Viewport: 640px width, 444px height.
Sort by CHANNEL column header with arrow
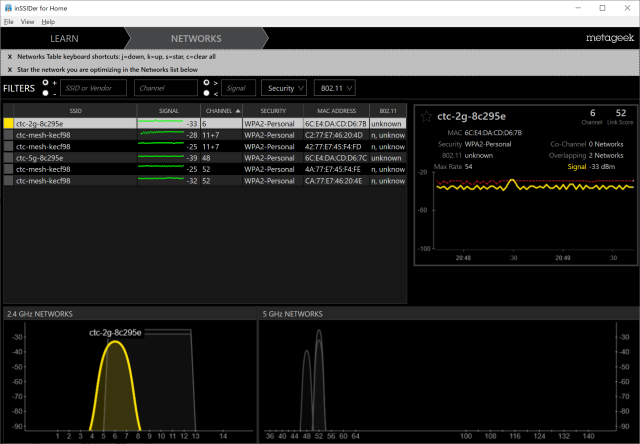[x=222, y=111]
